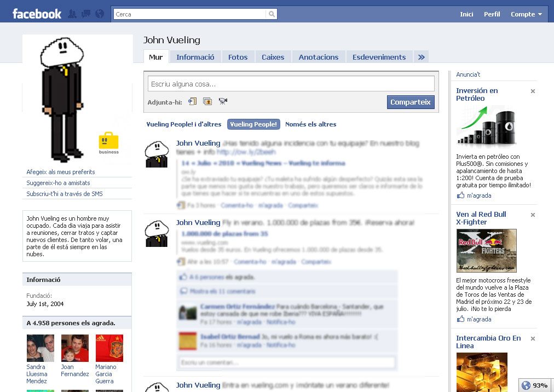Viewport: 554px width, 392px height.
Task: Click the blurred comment input box
Action: pos(287,362)
